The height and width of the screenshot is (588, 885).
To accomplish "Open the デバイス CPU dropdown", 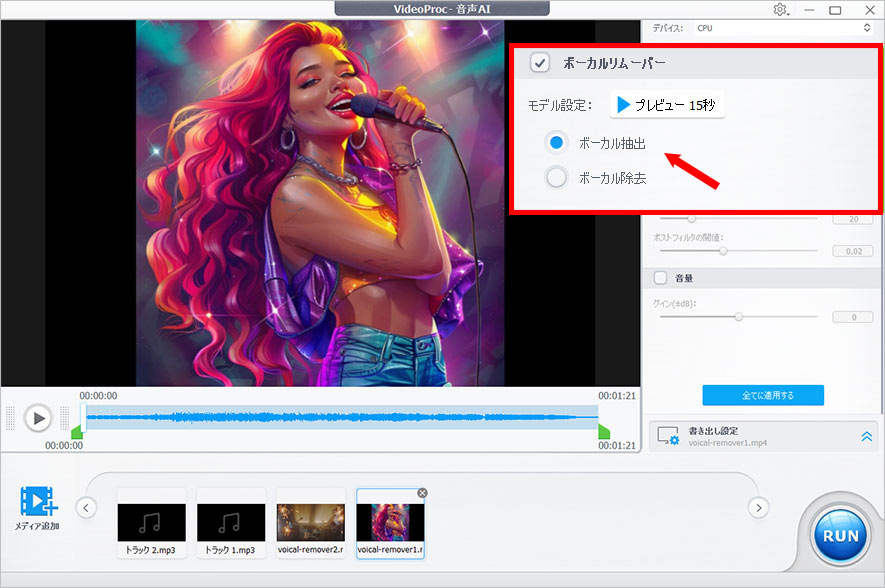I will [x=783, y=28].
